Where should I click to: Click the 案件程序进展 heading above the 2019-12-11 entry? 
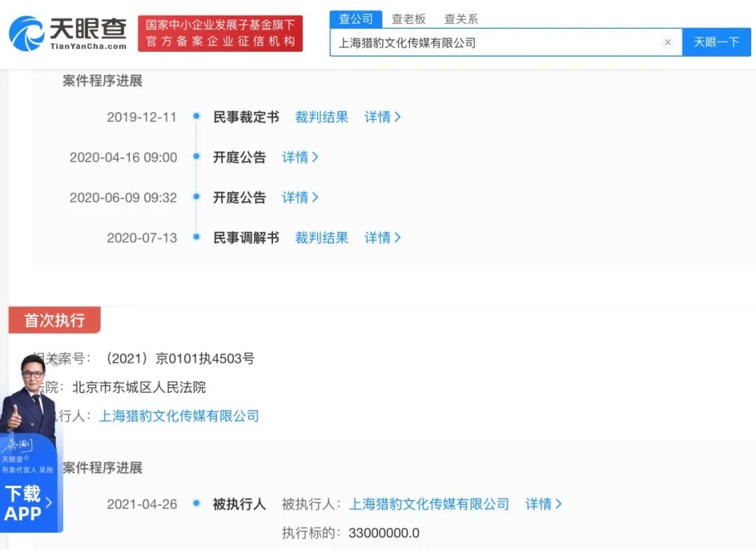(x=103, y=81)
